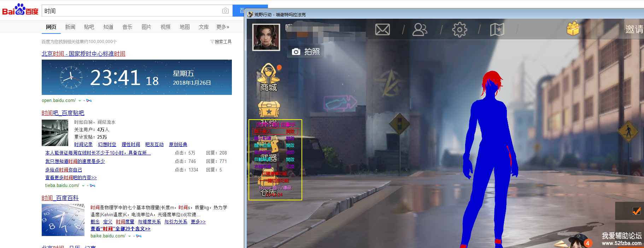Click the icon next to baike.baidu.com

coord(139,236)
